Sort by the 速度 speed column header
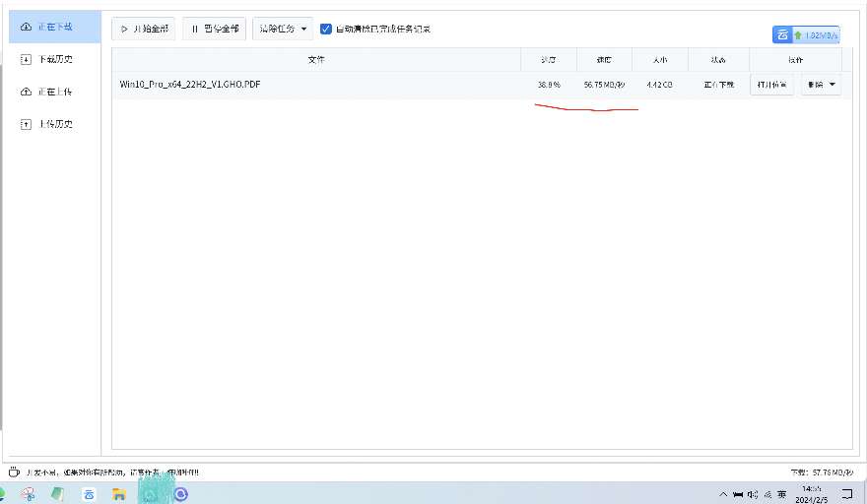 click(x=604, y=60)
